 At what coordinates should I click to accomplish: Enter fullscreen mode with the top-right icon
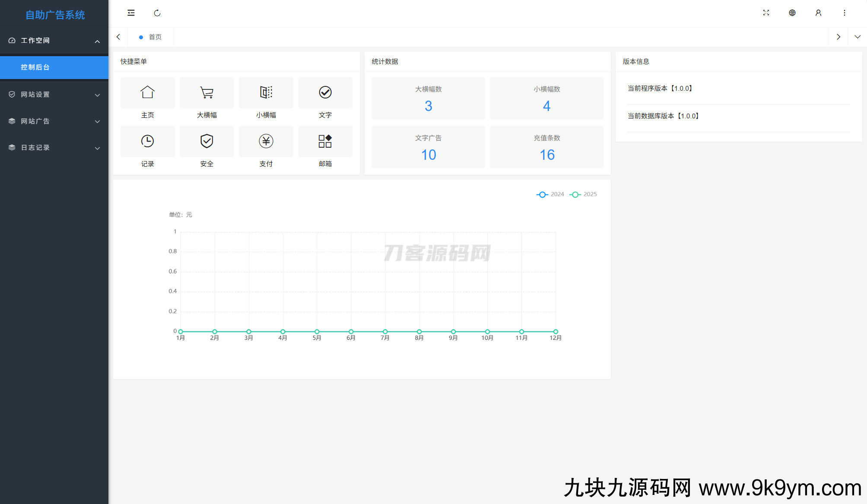(766, 13)
